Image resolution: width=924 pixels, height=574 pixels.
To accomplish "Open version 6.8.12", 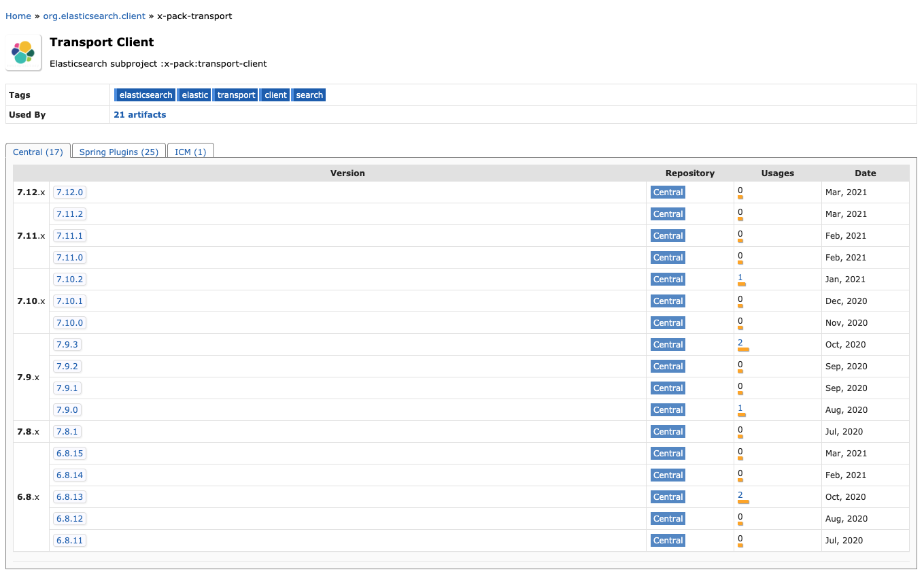I will [69, 519].
